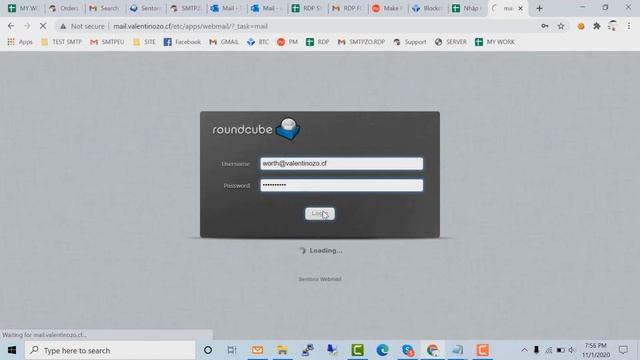
Task: Click the Username input field
Action: coord(342,164)
